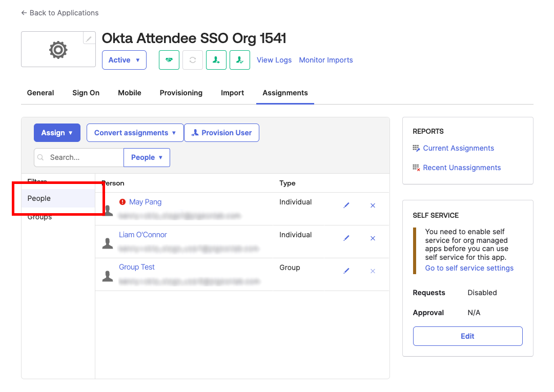
Task: Follow the Go to self service settings link
Action: (469, 268)
